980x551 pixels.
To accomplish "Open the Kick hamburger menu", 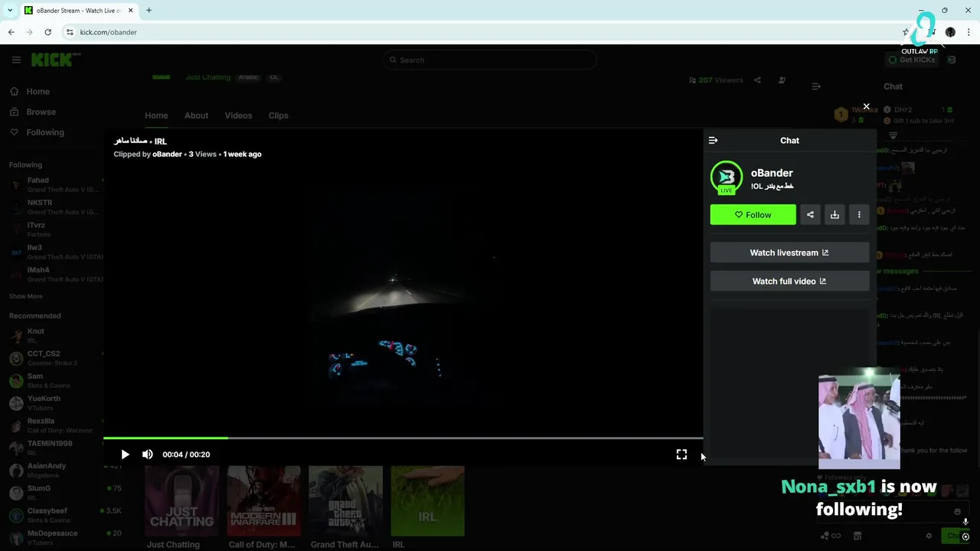I will 16,60.
